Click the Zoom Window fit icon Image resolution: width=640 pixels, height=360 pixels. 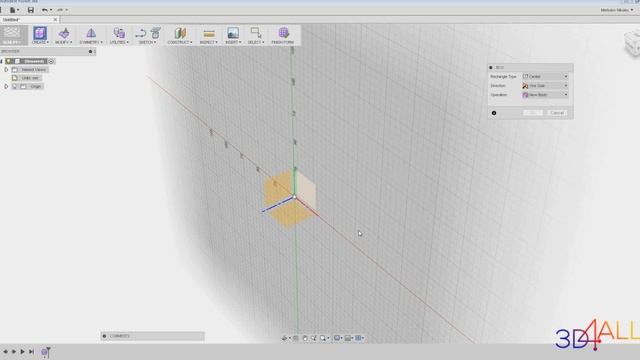click(x=324, y=338)
